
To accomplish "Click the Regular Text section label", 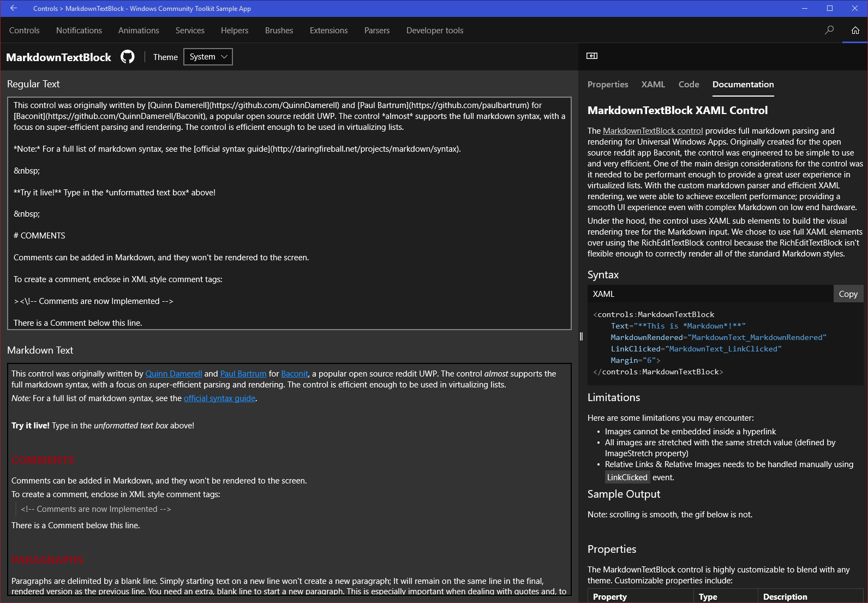I will click(x=33, y=84).
